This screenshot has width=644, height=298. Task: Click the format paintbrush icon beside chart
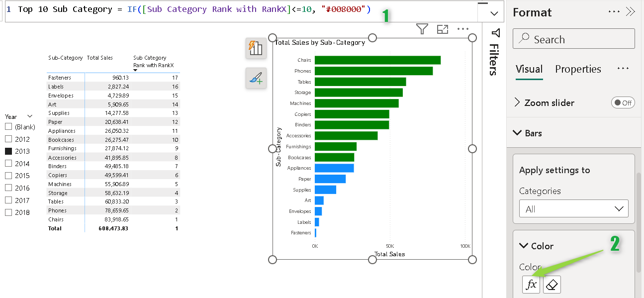pyautogui.click(x=256, y=78)
